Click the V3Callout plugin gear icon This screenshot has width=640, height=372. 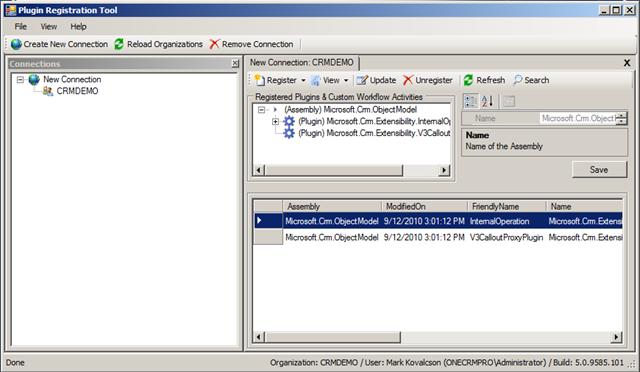pyautogui.click(x=289, y=133)
